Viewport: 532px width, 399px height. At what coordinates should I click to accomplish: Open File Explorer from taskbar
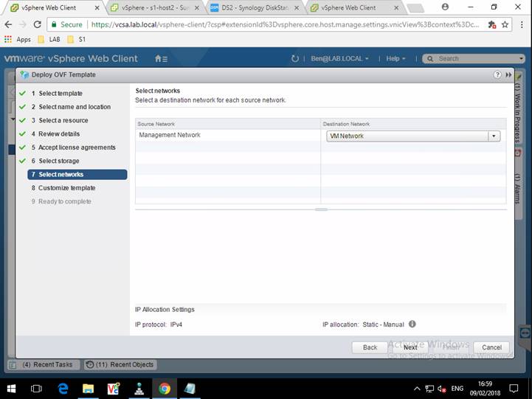(89, 389)
